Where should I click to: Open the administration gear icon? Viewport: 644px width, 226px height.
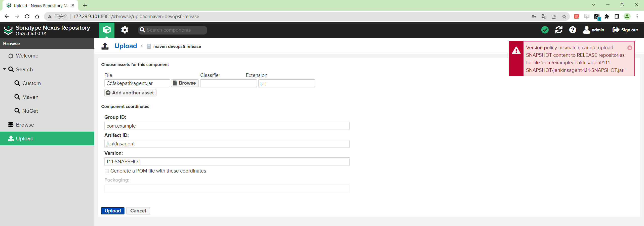tap(125, 30)
